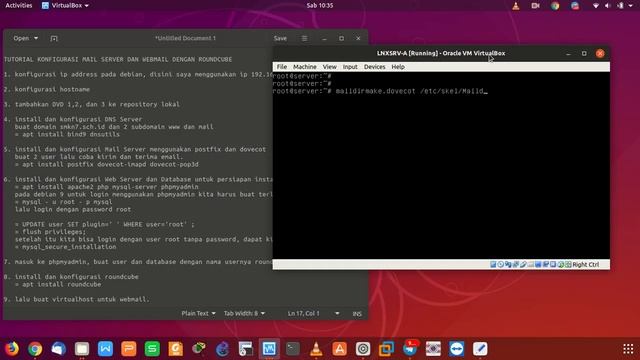The image size is (640, 360).
Task: Click the VLC cone tray icon
Action: (x=516, y=6)
